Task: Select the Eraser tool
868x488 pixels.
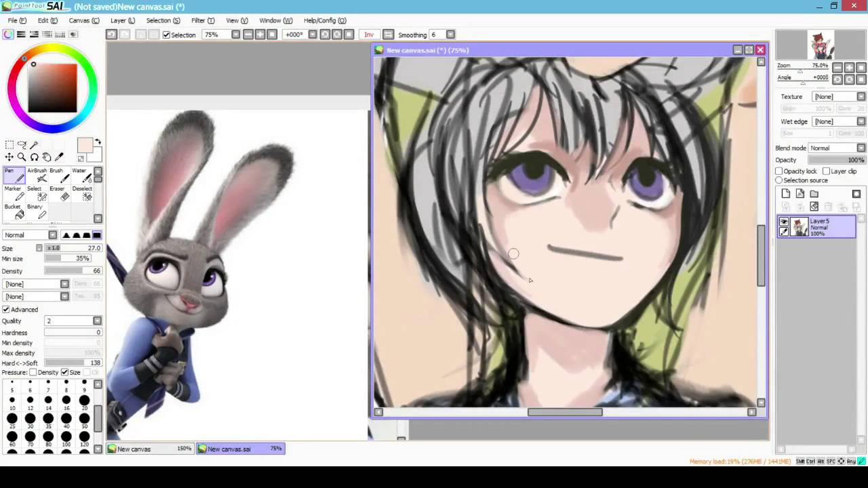Action: 59,193
